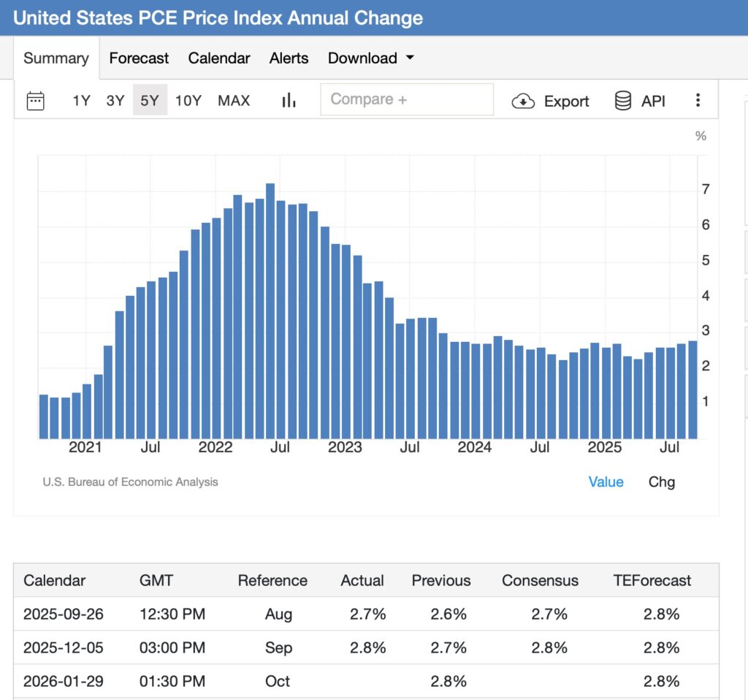The height and width of the screenshot is (700, 748).
Task: Select the 1Y time range
Action: click(81, 101)
